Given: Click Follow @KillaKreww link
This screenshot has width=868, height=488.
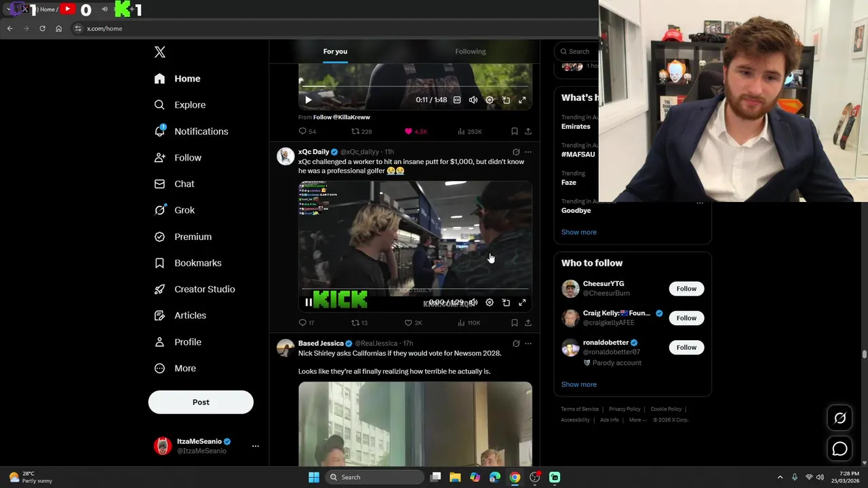Looking at the screenshot, I should tap(342, 117).
